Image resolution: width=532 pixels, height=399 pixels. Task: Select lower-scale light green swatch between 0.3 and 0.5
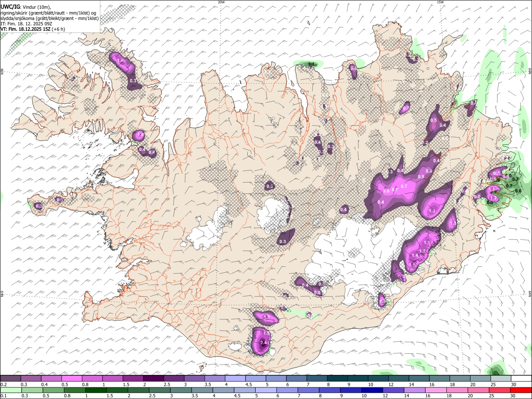(32, 390)
